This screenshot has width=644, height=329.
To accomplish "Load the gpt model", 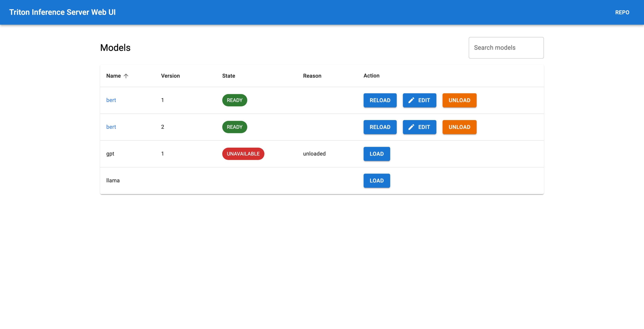I will tap(376, 154).
